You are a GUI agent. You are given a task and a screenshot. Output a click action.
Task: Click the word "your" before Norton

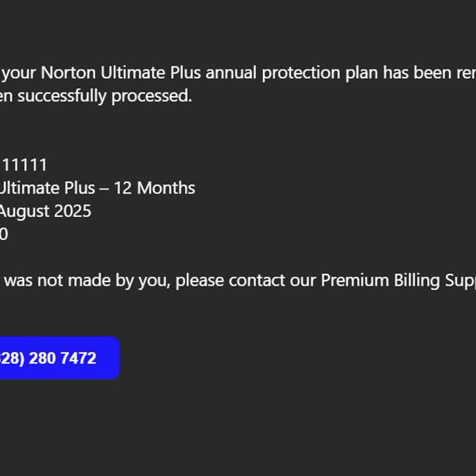(x=20, y=73)
